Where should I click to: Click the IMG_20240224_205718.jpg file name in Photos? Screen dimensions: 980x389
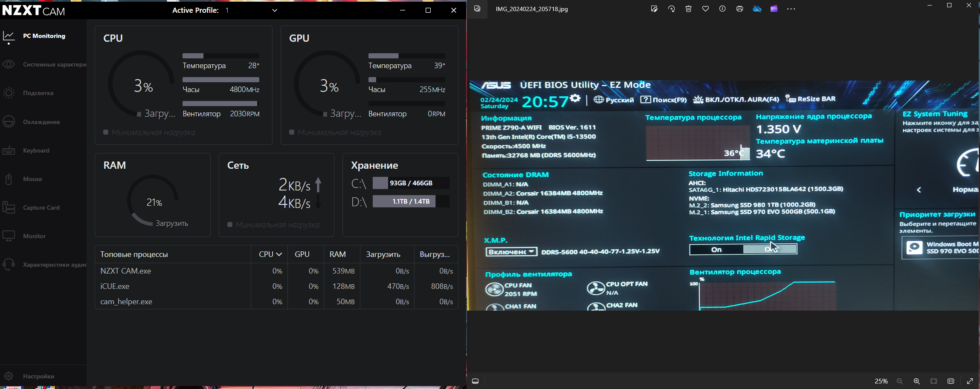coord(532,9)
